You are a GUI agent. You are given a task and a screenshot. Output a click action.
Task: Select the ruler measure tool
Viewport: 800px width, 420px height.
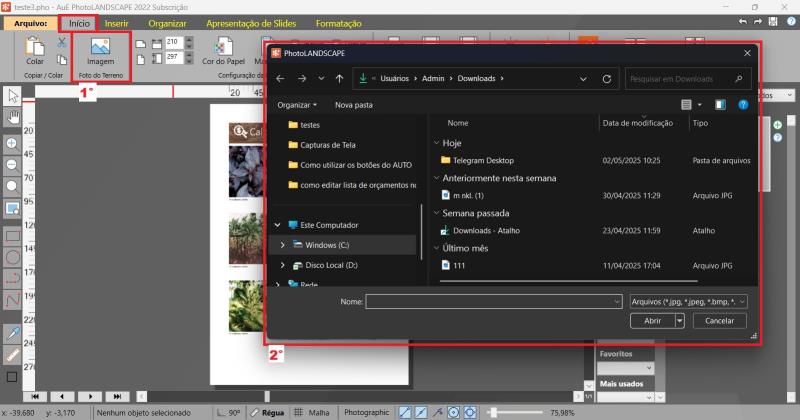tap(12, 355)
